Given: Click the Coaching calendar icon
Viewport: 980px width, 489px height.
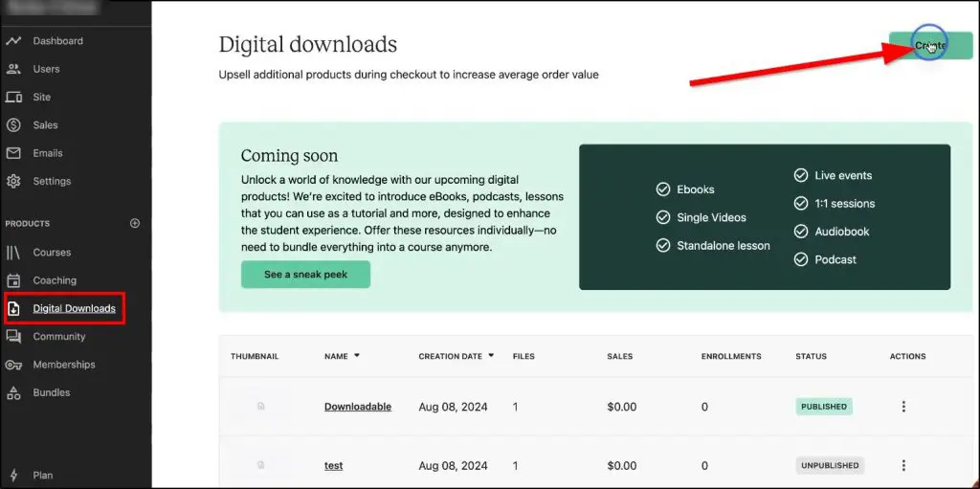Looking at the screenshot, I should [x=13, y=280].
